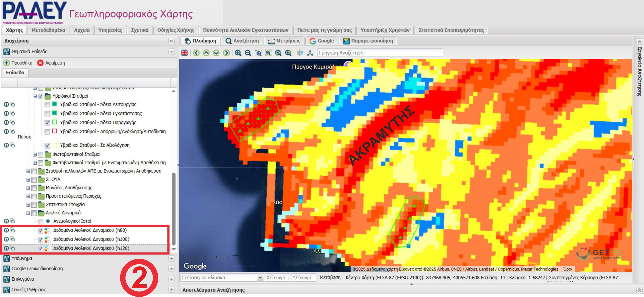The width and height of the screenshot is (644, 297).
Task: Click the zoom in magnifier icon
Action: (238, 53)
